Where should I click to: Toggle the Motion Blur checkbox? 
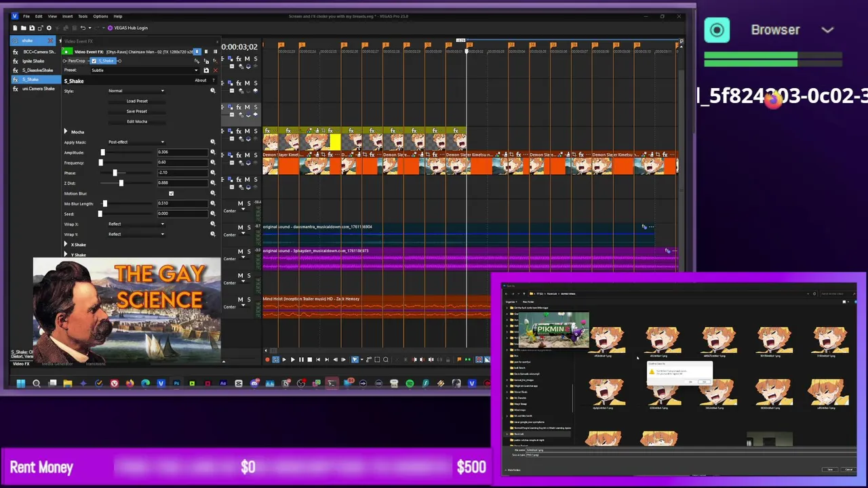point(171,193)
